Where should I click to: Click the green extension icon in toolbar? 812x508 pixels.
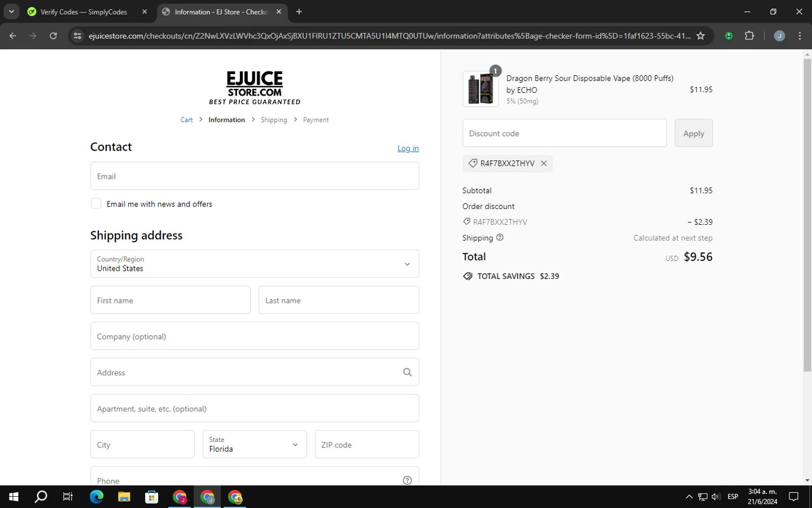pos(729,36)
